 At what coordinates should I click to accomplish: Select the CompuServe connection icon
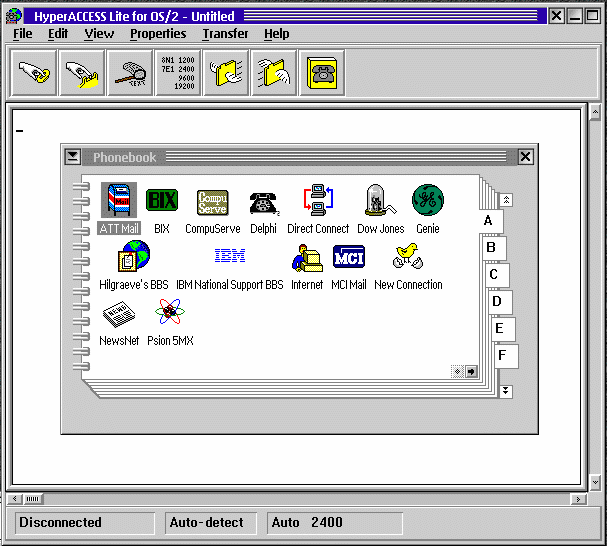pyautogui.click(x=212, y=201)
